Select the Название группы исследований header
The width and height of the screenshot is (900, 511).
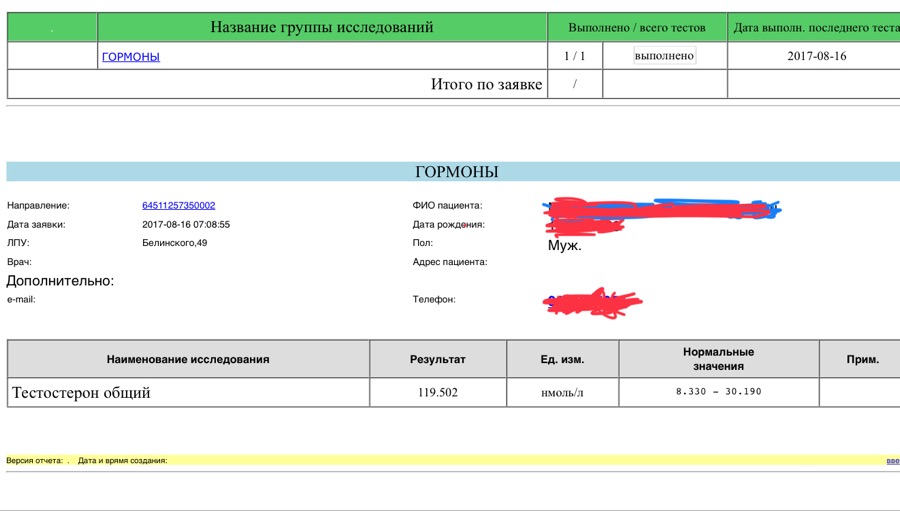coord(322,27)
